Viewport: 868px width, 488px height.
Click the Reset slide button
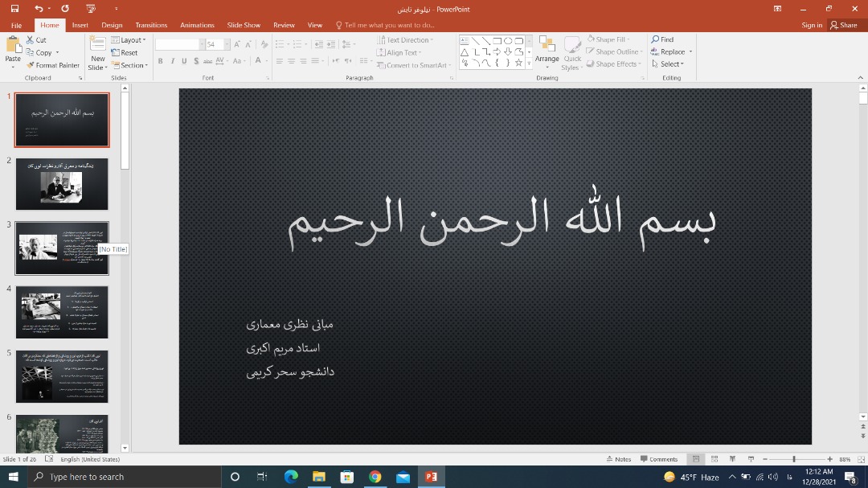pyautogui.click(x=125, y=52)
